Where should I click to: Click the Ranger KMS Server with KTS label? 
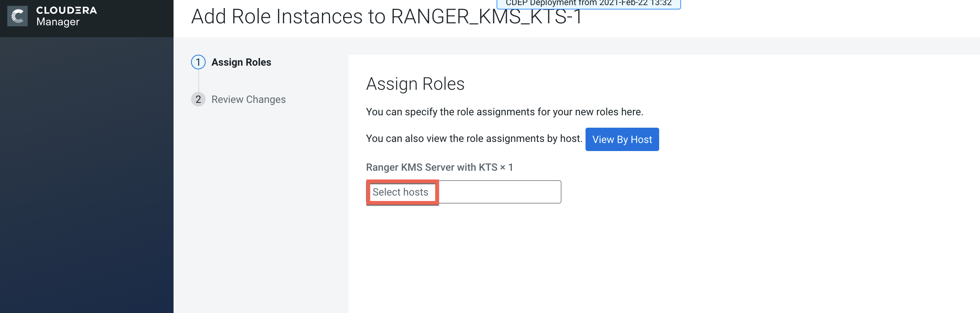coord(431,167)
